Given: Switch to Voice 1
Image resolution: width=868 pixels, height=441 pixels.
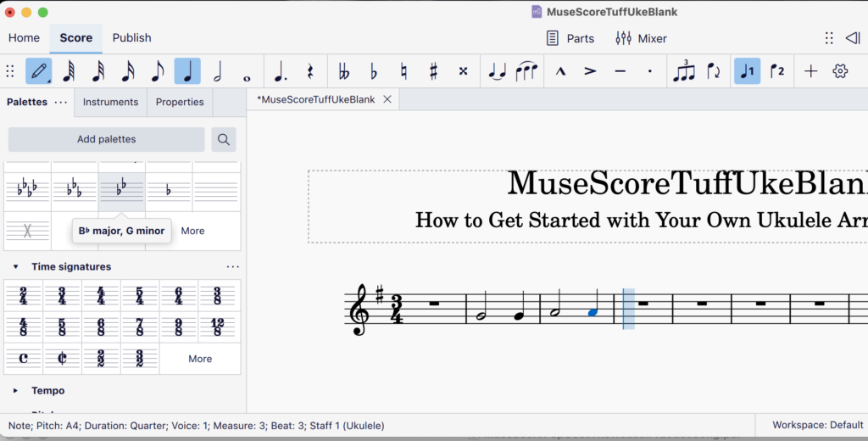Looking at the screenshot, I should [748, 71].
